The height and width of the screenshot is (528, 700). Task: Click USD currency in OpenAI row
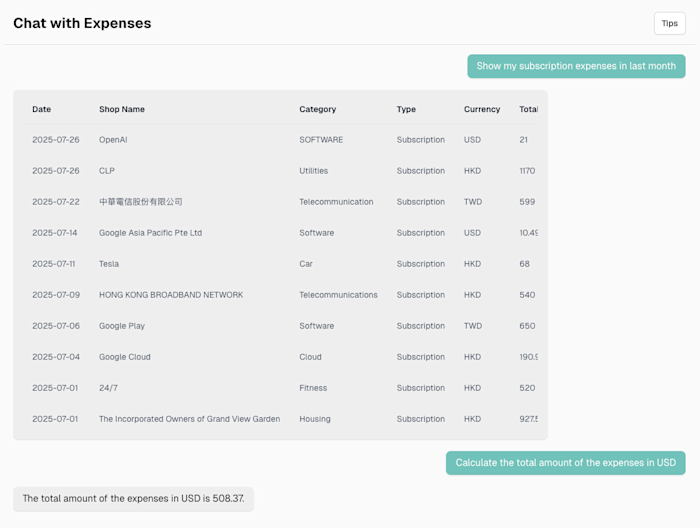pos(472,140)
